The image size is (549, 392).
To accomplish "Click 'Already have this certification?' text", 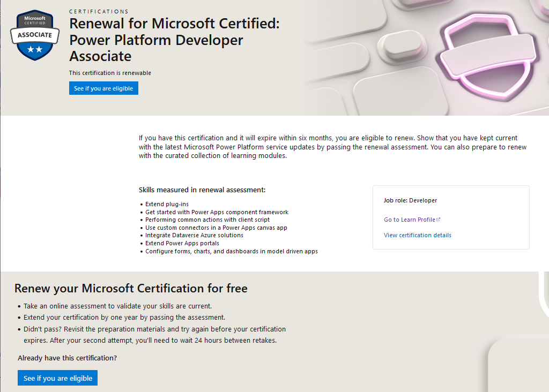I will [67, 358].
